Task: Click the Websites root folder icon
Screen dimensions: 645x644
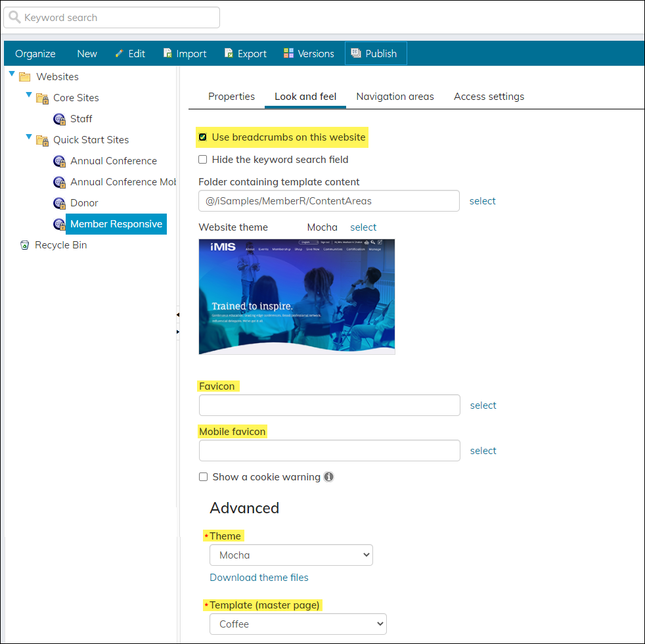Action: coord(25,77)
